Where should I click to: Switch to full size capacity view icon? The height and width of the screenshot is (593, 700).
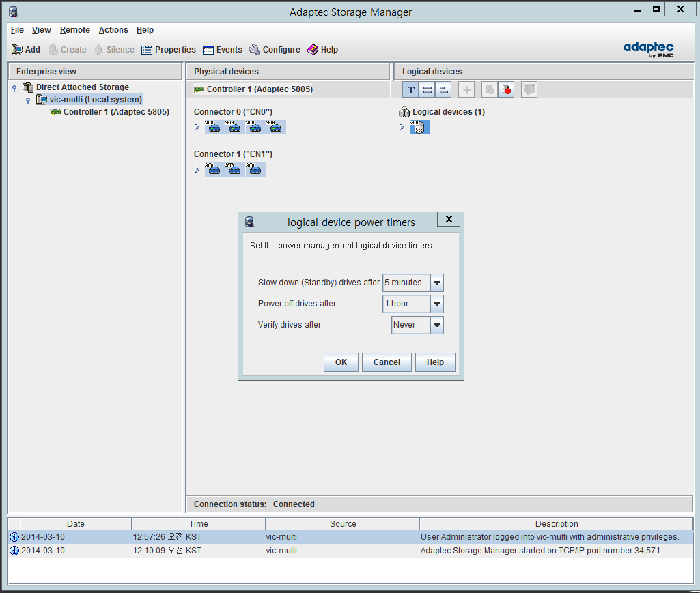point(428,89)
